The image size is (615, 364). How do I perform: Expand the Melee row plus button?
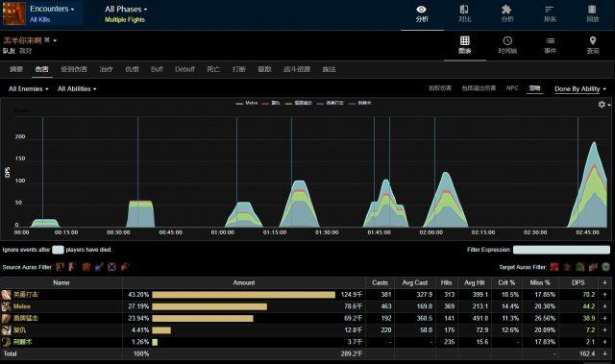pyautogui.click(x=604, y=306)
